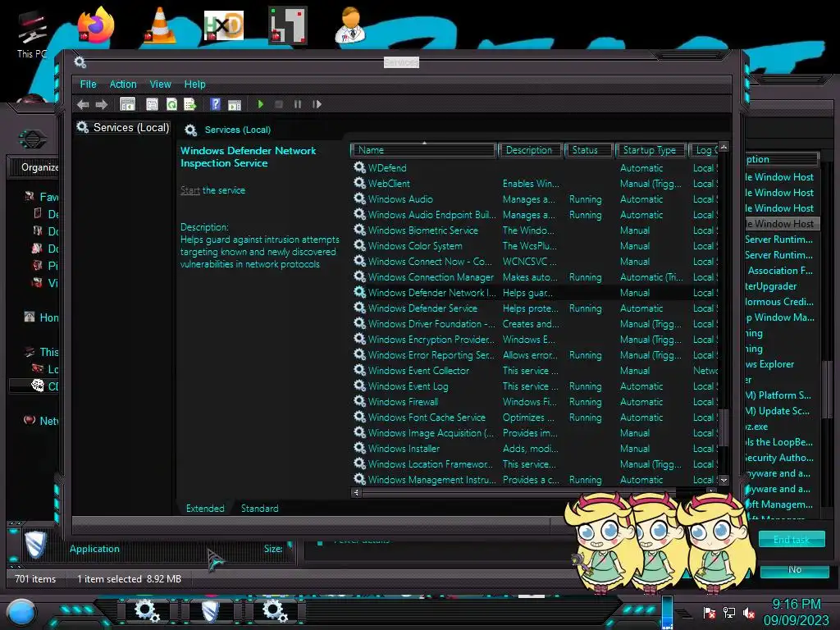Image resolution: width=840 pixels, height=630 pixels.
Task: Click the Restart Service toolbar icon
Action: 317,104
